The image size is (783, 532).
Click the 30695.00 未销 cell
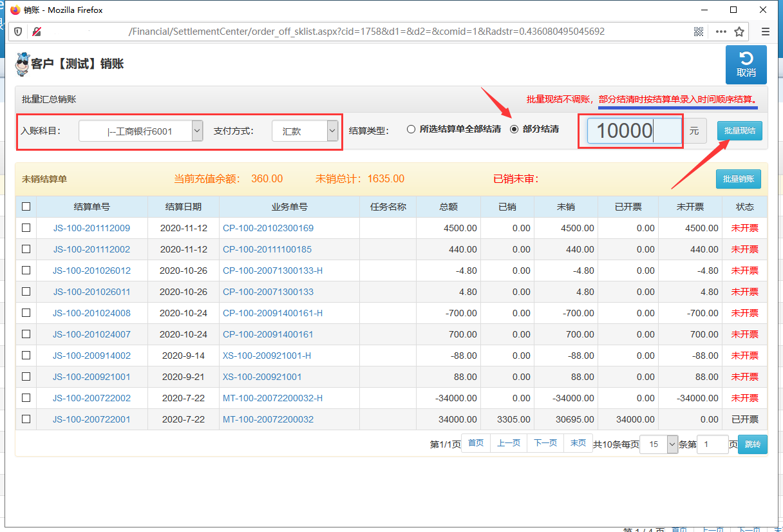click(566, 419)
